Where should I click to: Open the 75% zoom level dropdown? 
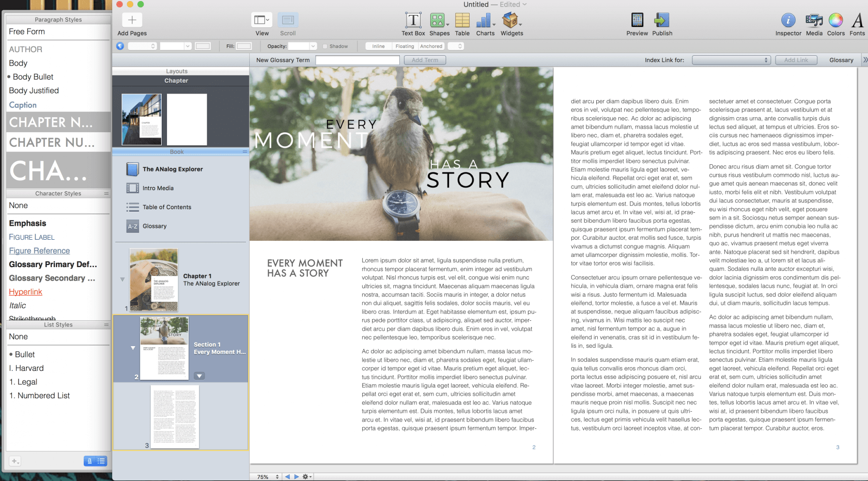pos(268,476)
